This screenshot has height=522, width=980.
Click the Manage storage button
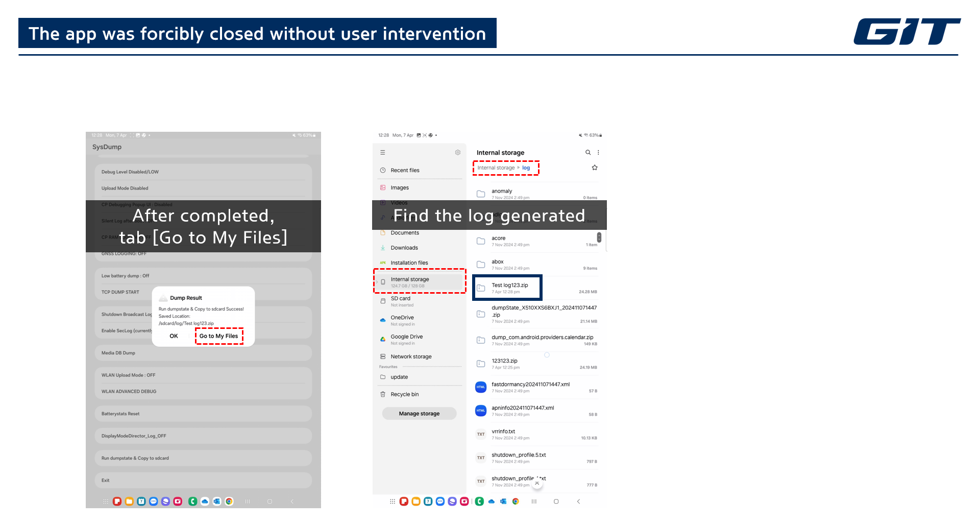419,414
